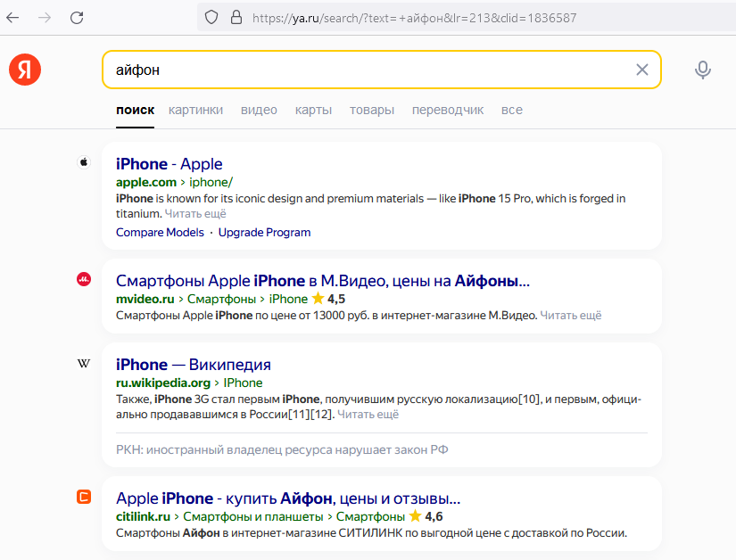
Task: Open the Upgrade Program sitelink
Action: pyautogui.click(x=264, y=233)
